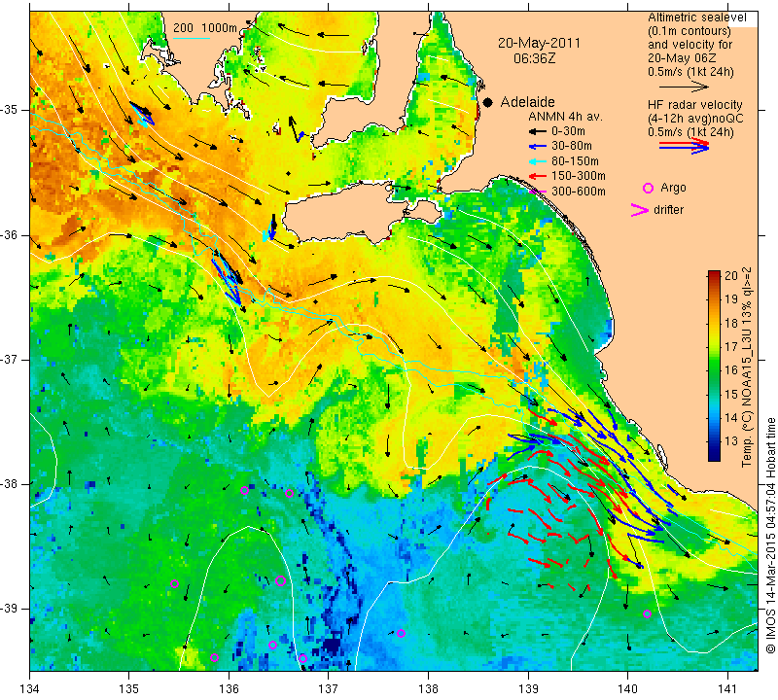This screenshot has width=778, height=700.
Task: Click the black Adelaide city dot
Action: 488,102
